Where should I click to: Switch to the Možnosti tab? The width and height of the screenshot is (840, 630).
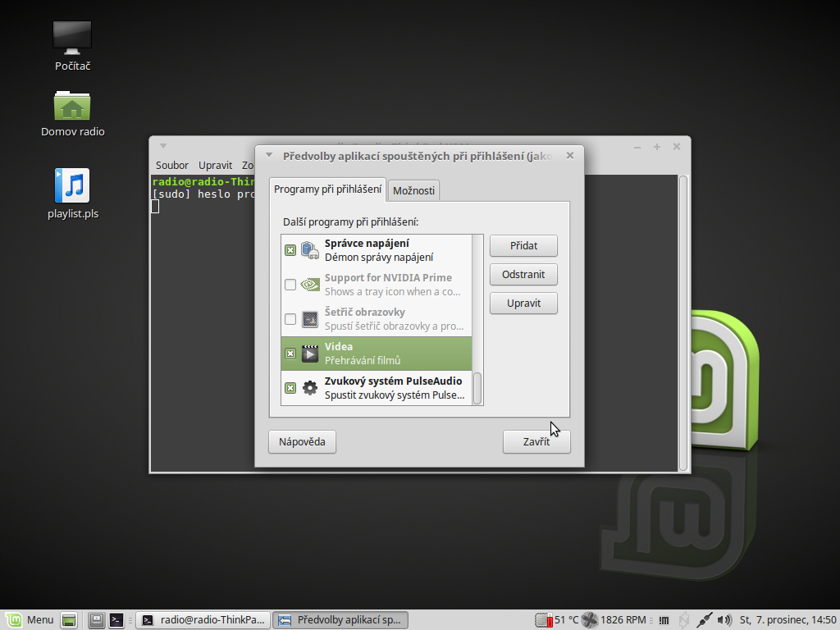coord(413,190)
